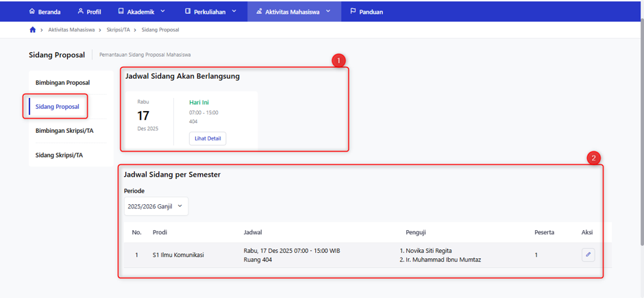Click the Lihat Detail button
Image resolution: width=644 pixels, height=298 pixels.
[208, 139]
